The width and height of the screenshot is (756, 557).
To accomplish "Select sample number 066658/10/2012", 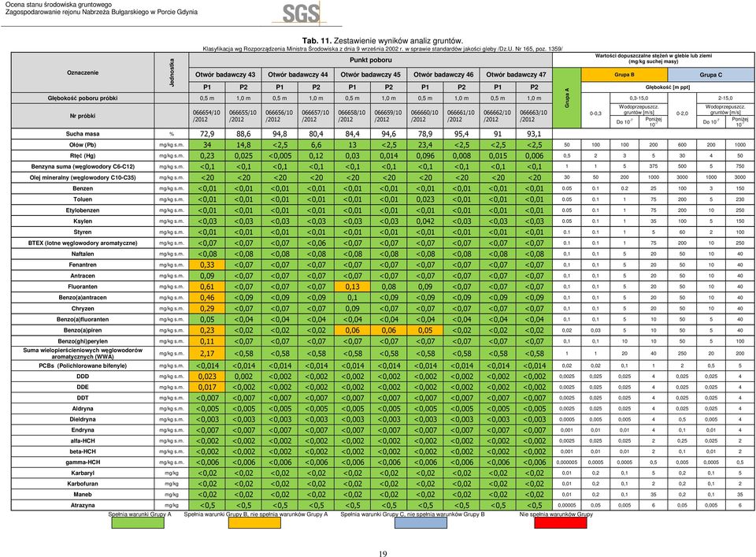I will pos(352,116).
